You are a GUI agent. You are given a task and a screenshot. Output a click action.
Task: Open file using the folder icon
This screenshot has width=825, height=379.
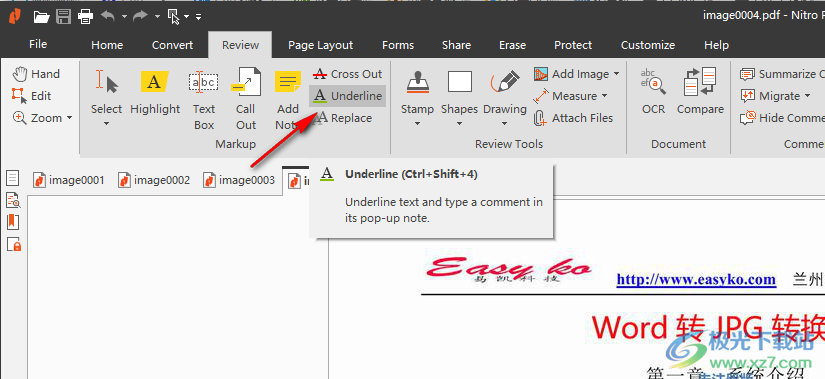coord(42,17)
